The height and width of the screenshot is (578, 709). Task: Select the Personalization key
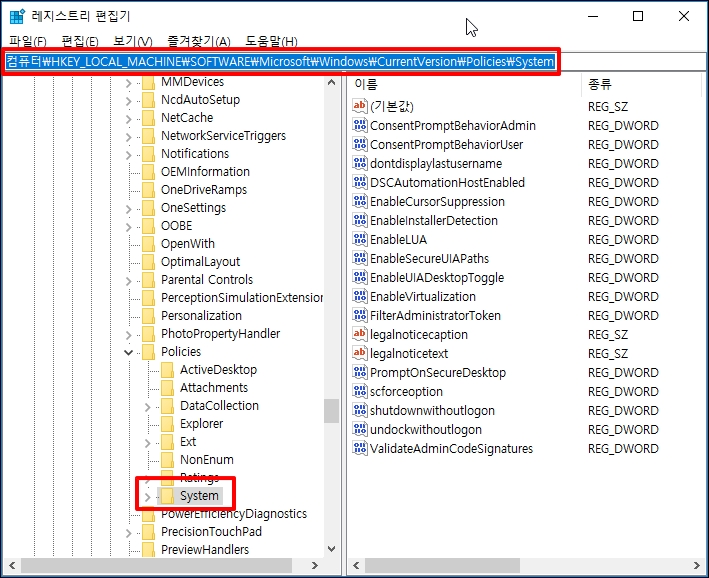tap(201, 316)
